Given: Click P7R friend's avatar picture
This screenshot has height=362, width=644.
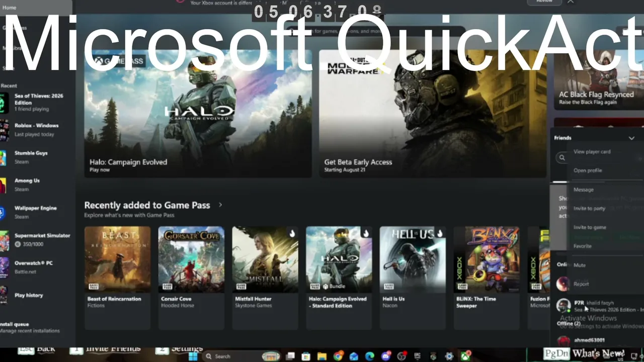Looking at the screenshot, I should [x=563, y=305].
